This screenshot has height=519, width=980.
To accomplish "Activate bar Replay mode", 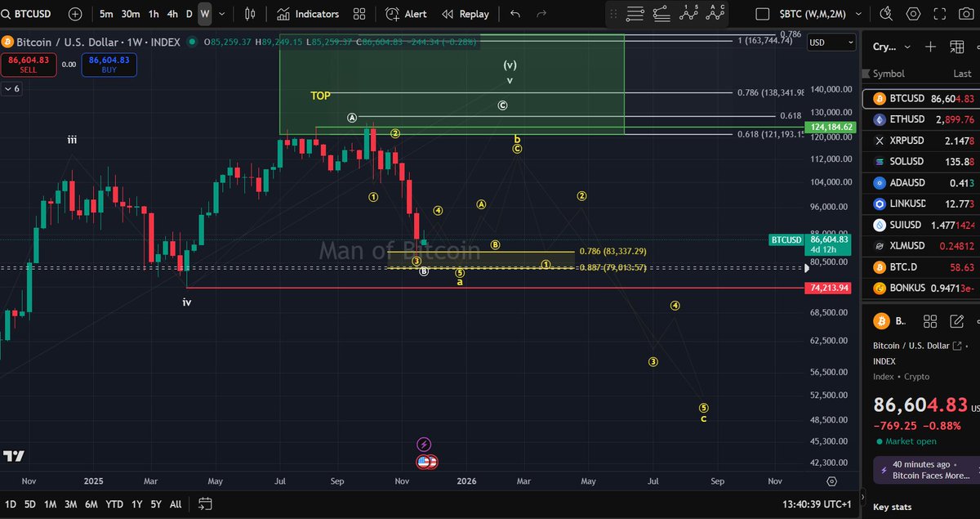I will point(465,14).
